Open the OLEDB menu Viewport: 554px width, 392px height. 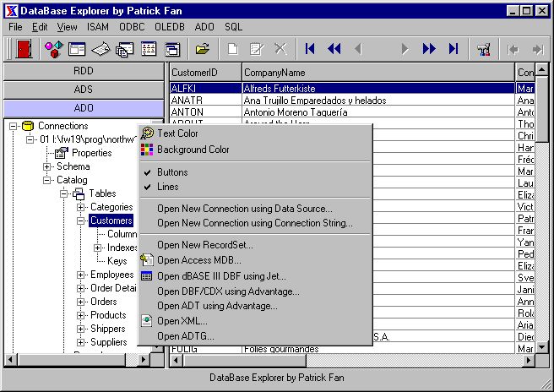coord(168,27)
